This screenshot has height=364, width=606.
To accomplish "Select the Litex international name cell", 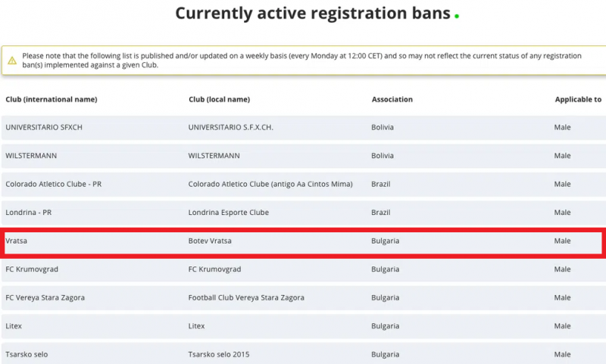I will pos(15,326).
